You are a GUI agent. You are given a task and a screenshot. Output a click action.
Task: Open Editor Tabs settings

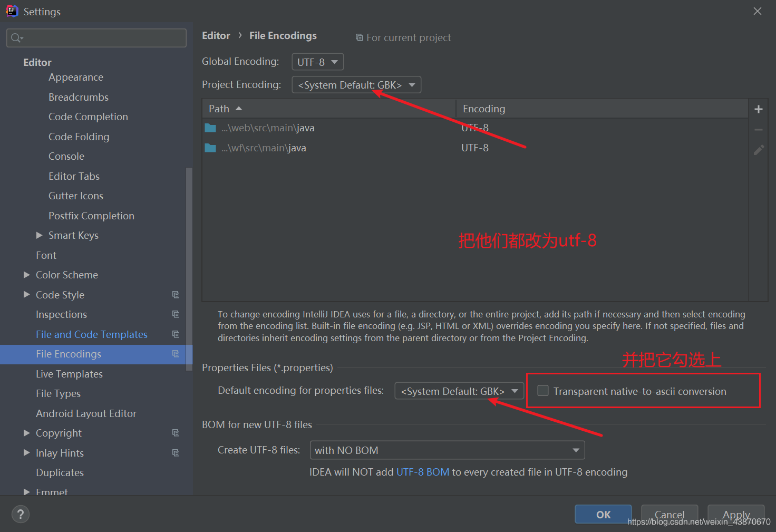pyautogui.click(x=74, y=176)
